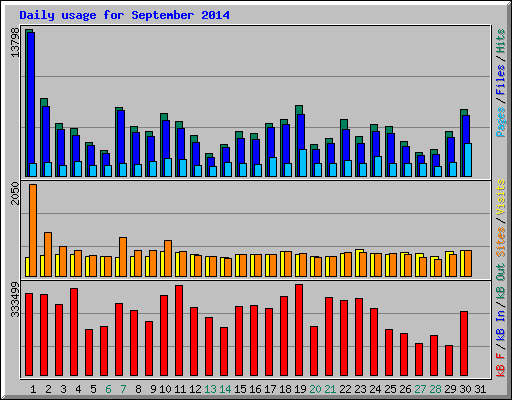
Task: Select the red kB bar for day 19
Action: coord(299,330)
